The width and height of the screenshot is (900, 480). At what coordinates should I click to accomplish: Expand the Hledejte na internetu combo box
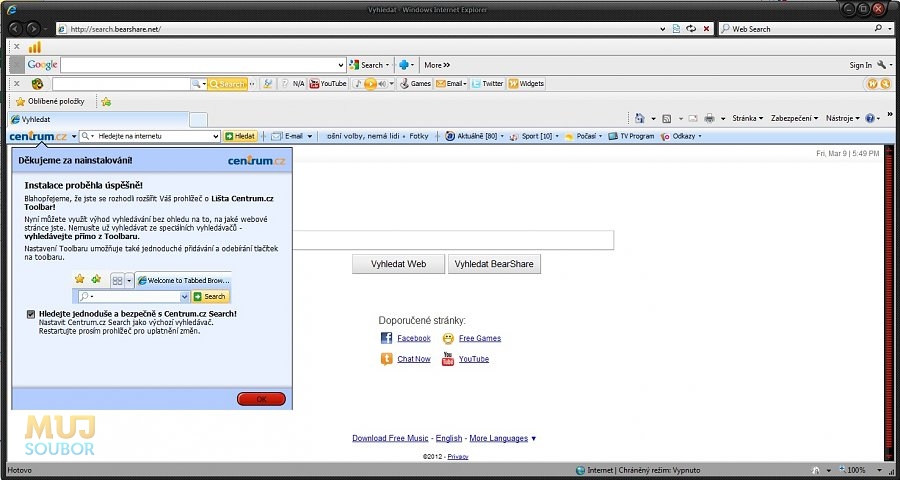tap(216, 136)
